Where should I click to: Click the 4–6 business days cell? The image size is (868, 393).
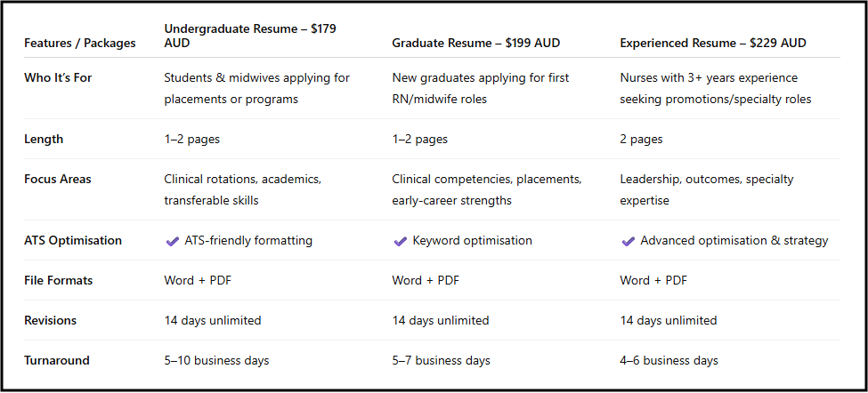[669, 361]
